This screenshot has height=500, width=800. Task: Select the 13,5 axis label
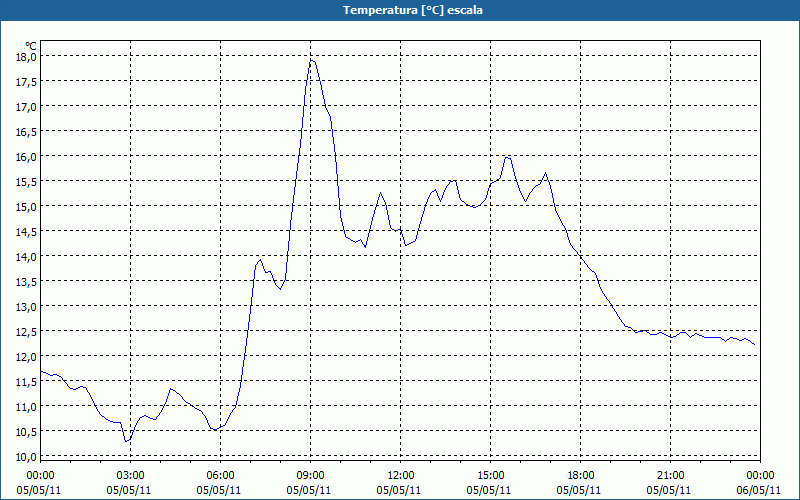point(27,282)
